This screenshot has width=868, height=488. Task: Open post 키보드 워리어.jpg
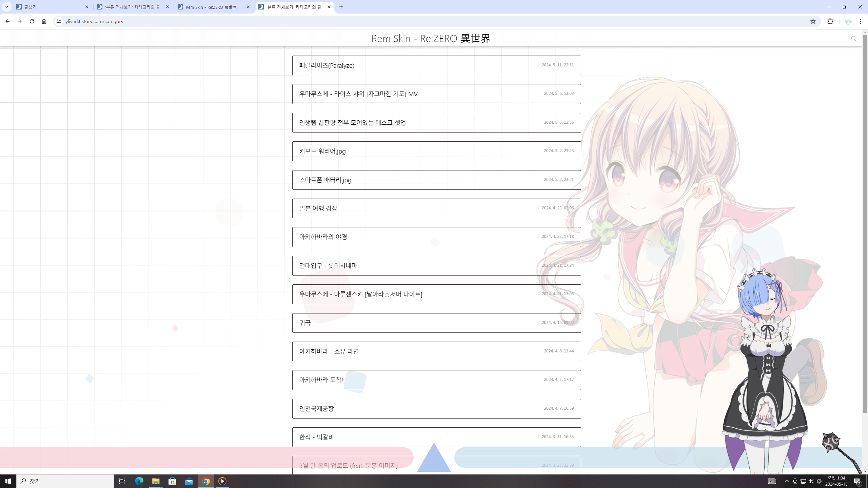(x=322, y=151)
